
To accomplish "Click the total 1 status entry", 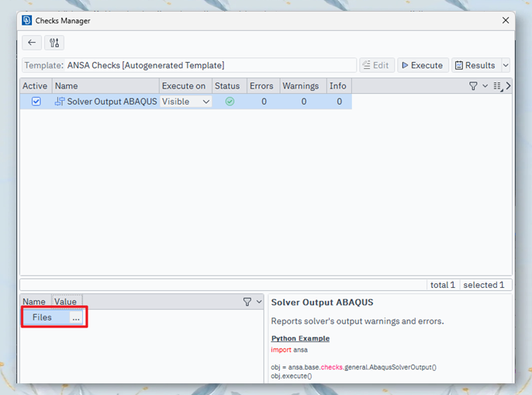I will click(442, 285).
